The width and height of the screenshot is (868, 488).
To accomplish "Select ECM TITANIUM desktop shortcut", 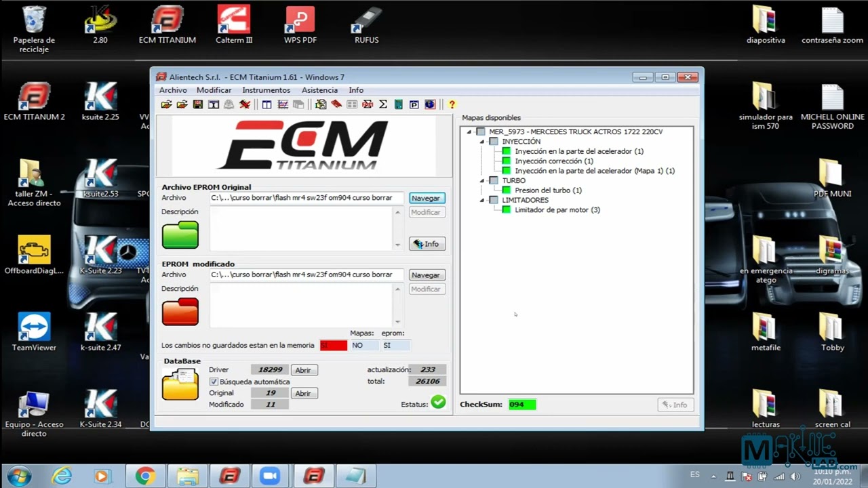I will (167, 24).
